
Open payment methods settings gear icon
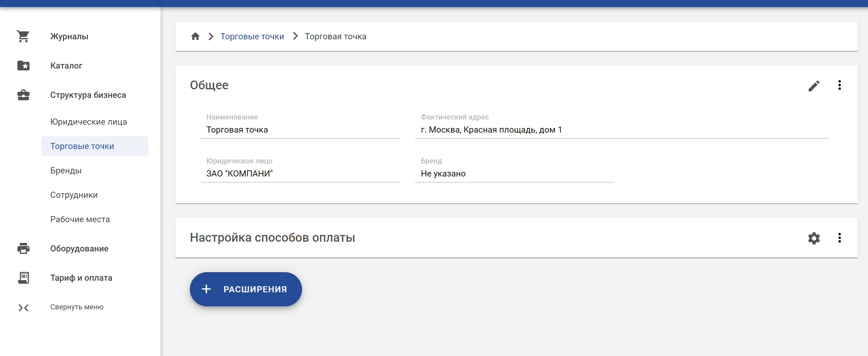pos(814,238)
